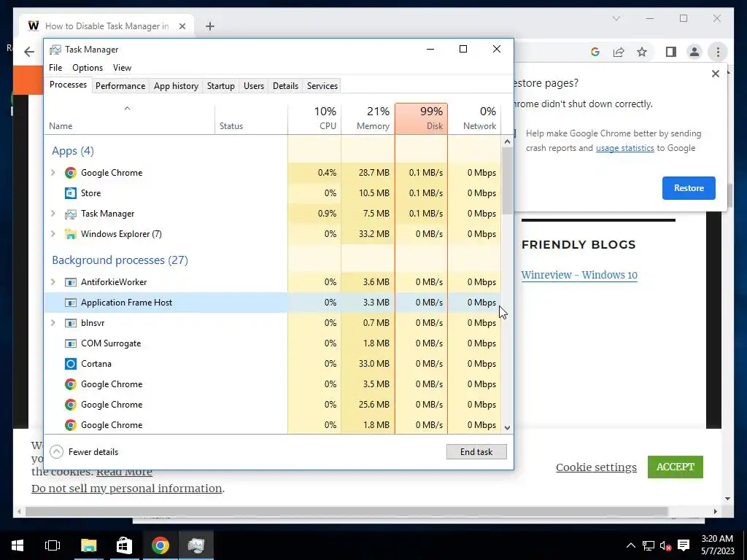Switch to the Startup tab
The width and height of the screenshot is (747, 560).
(220, 86)
